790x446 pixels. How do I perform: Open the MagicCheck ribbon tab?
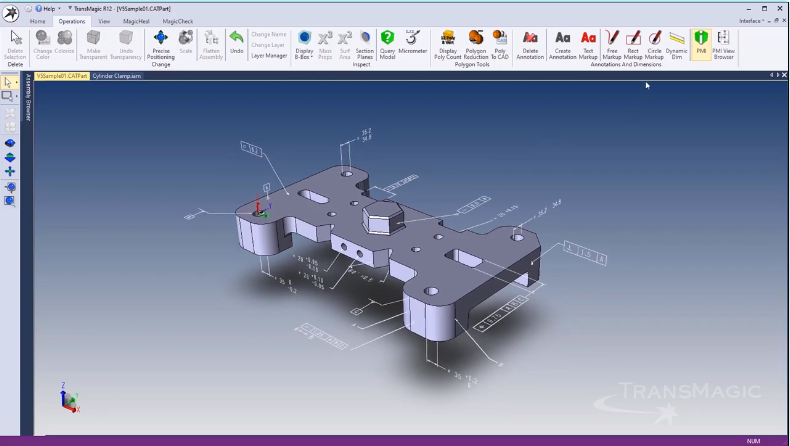click(x=178, y=21)
